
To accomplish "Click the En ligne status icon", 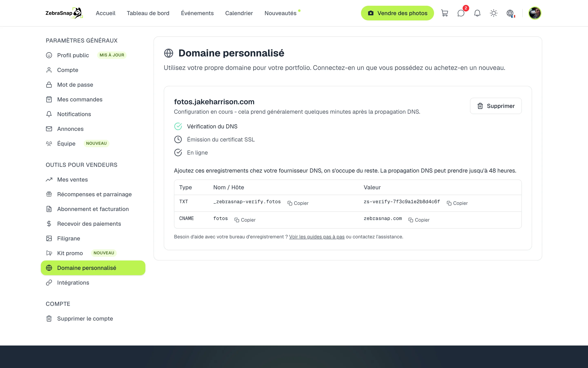I will pyautogui.click(x=178, y=153).
